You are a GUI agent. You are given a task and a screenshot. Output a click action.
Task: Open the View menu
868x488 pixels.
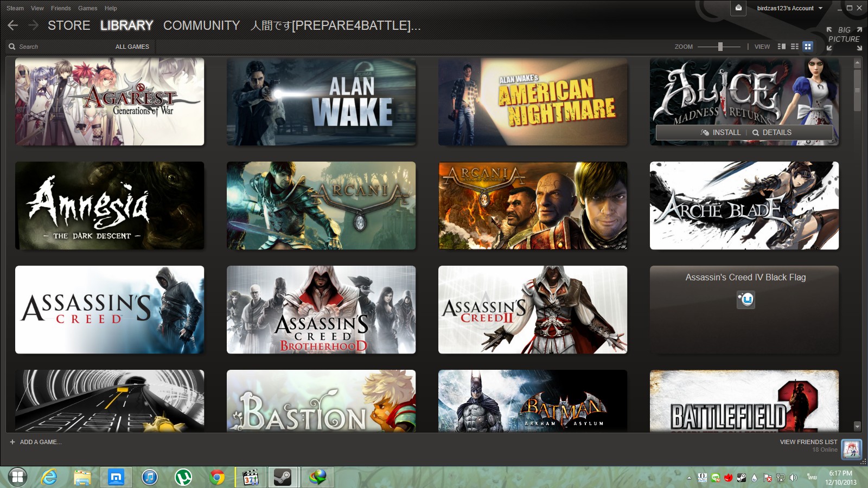pyautogui.click(x=37, y=8)
